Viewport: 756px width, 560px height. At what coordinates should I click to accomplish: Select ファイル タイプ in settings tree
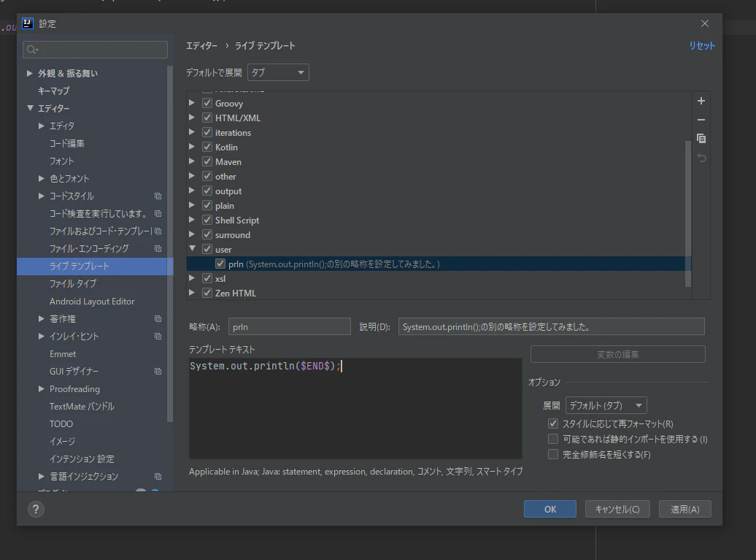tap(73, 283)
